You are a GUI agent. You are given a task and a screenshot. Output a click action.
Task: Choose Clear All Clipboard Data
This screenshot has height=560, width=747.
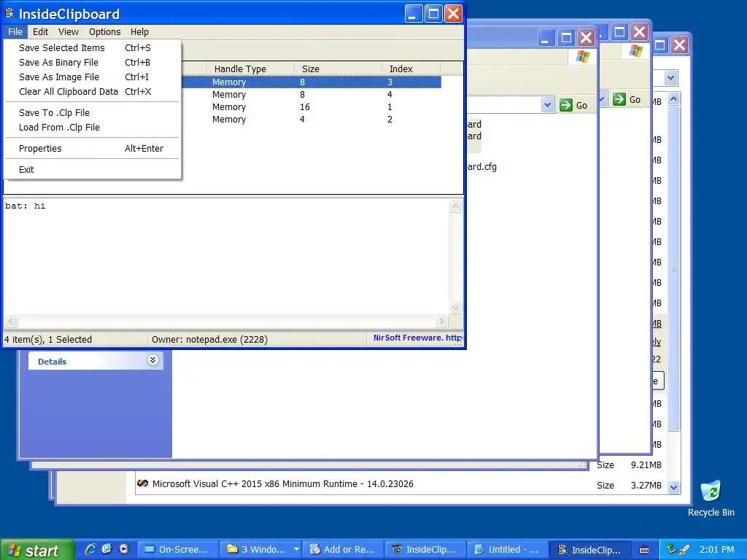coord(93,91)
